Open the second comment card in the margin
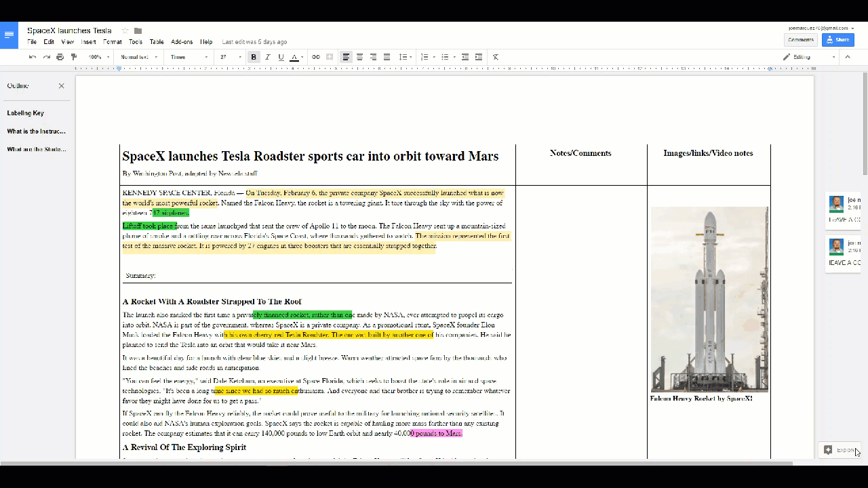Image resolution: width=868 pixels, height=488 pixels. 844,254
